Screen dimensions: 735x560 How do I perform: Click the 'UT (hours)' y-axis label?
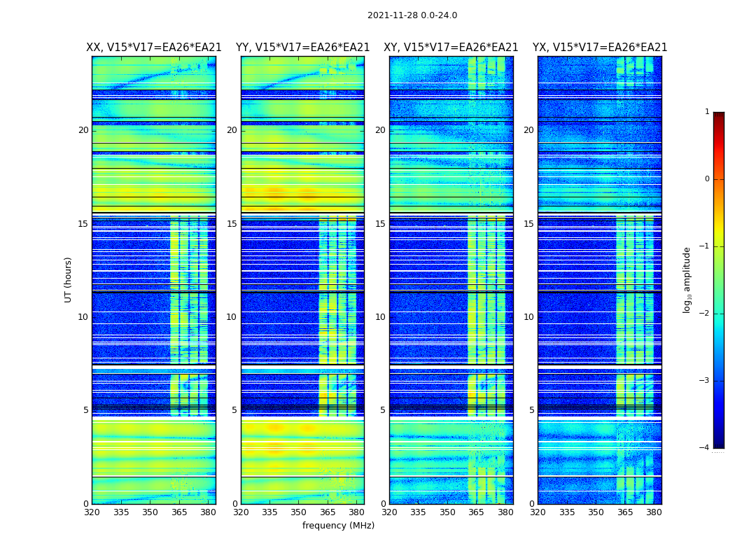coord(69,280)
